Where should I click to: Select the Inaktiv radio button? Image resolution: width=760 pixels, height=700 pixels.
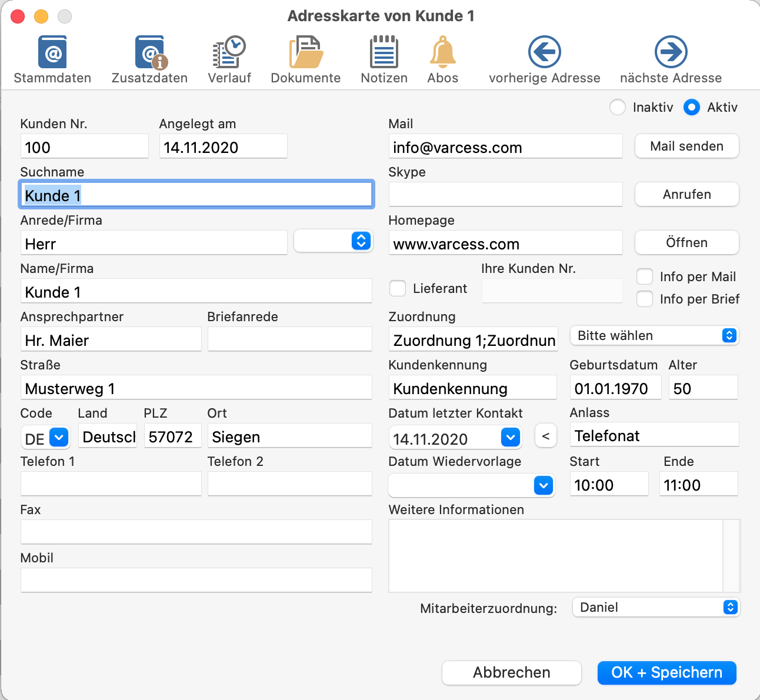[x=618, y=107]
